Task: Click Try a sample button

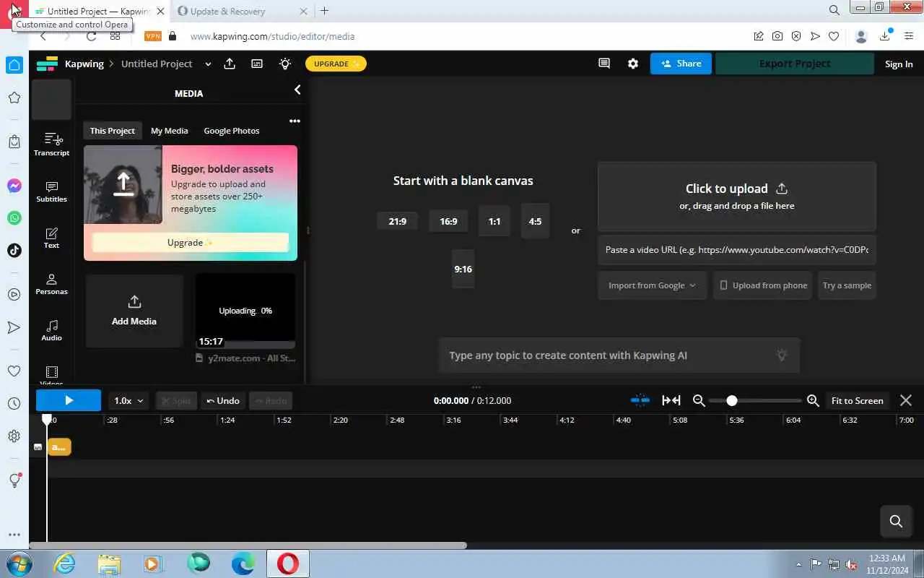Action: [x=847, y=285]
